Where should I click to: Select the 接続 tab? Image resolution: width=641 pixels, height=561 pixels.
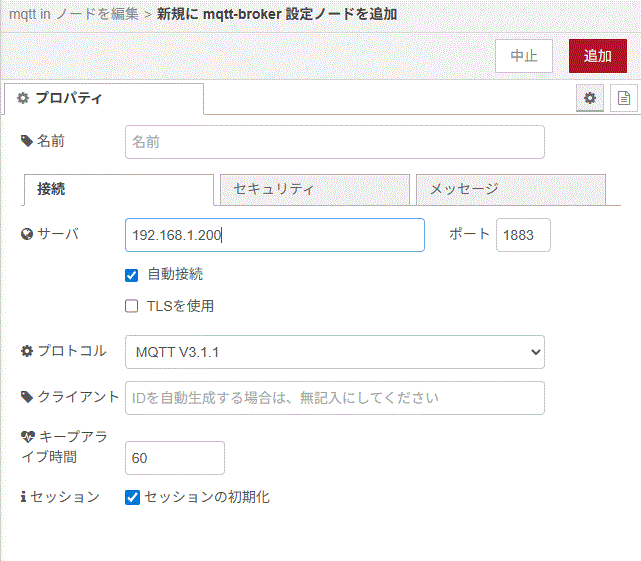click(118, 189)
